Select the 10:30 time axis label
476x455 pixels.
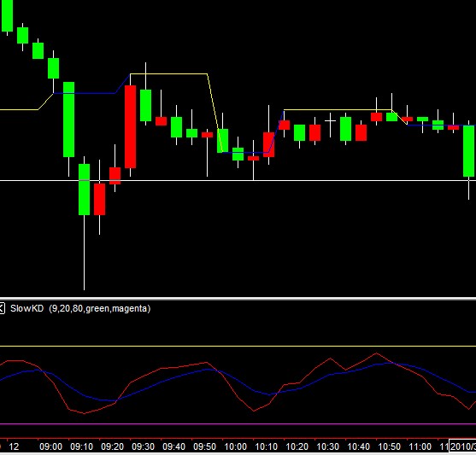[x=328, y=446]
